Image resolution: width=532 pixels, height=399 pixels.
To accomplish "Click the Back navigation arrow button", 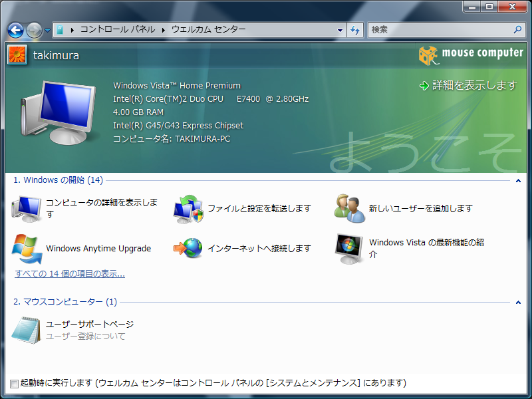I will click(15, 30).
